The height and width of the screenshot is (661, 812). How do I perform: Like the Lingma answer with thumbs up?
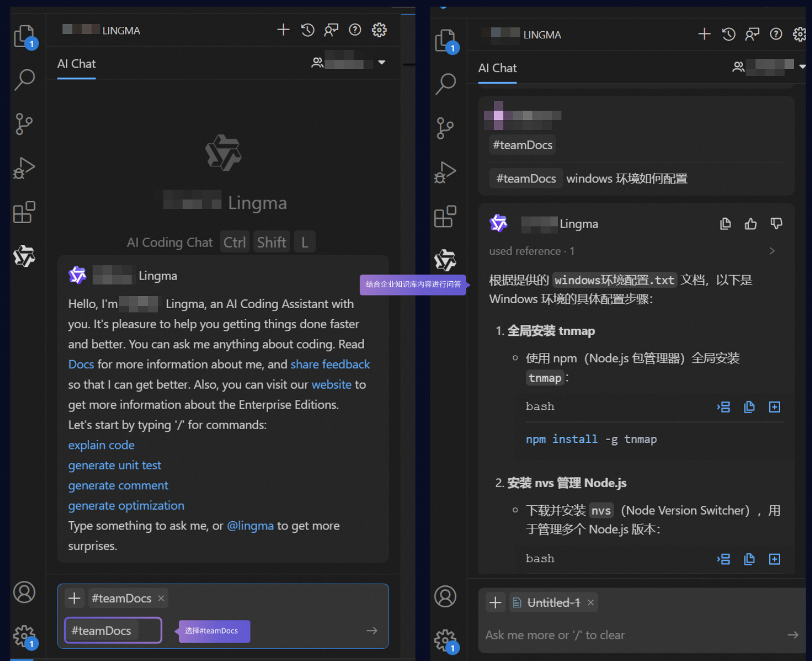coord(751,224)
